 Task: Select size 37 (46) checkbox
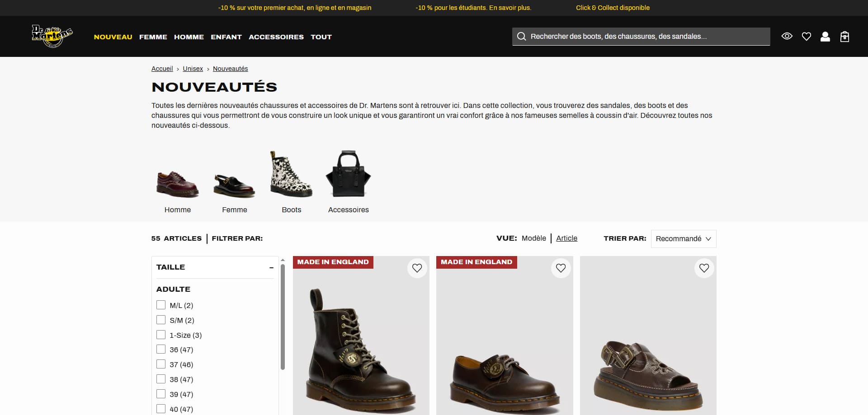(161, 364)
